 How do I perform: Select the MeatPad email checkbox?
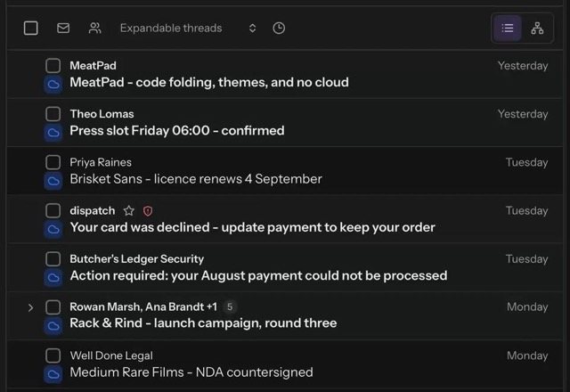pos(53,66)
